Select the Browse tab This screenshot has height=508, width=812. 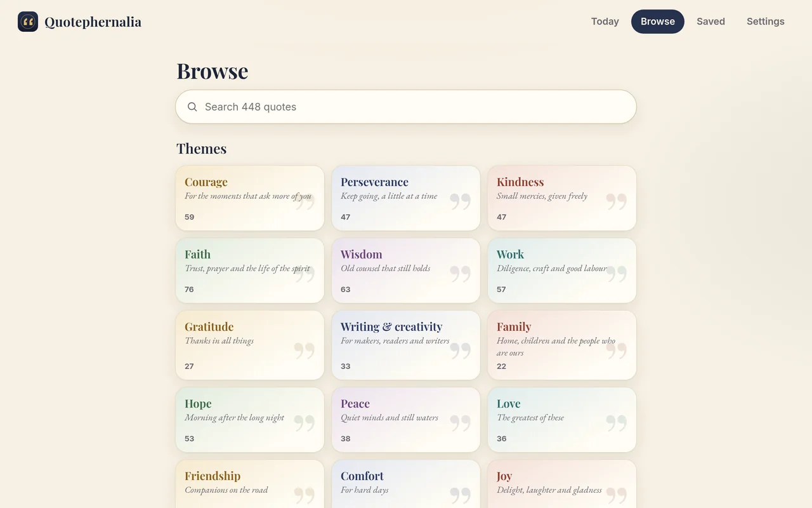pos(657,22)
